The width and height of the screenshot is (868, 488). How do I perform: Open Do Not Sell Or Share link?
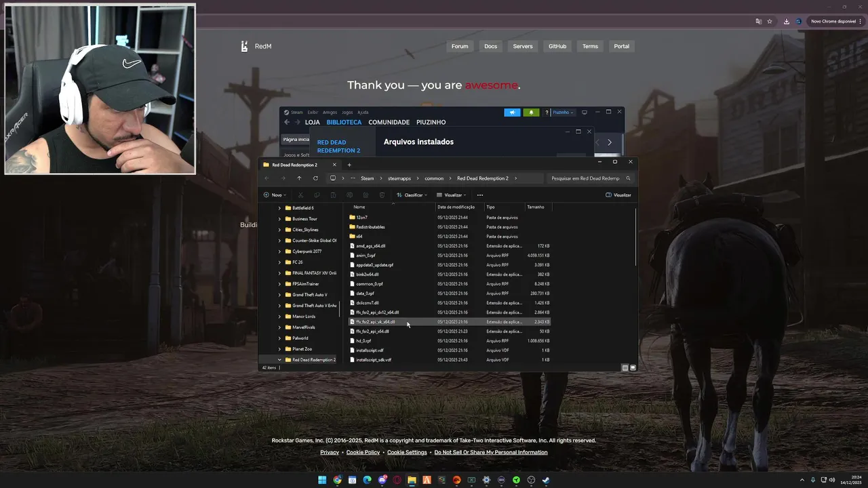491,452
